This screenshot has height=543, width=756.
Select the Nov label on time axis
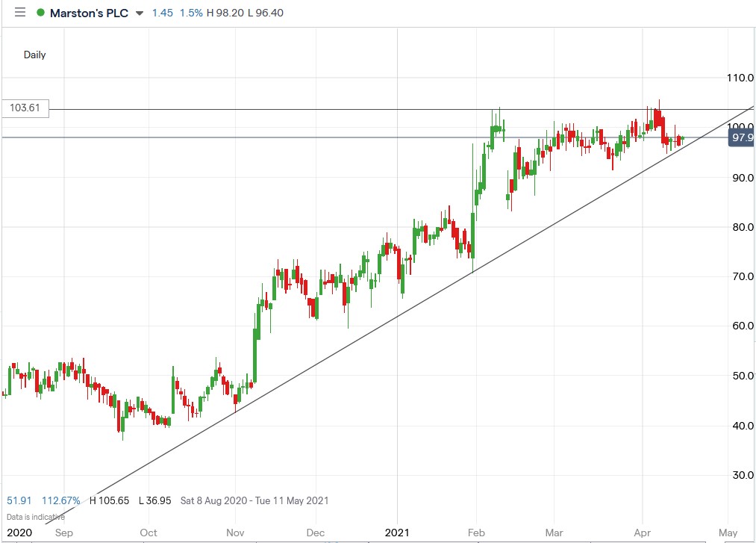point(235,533)
